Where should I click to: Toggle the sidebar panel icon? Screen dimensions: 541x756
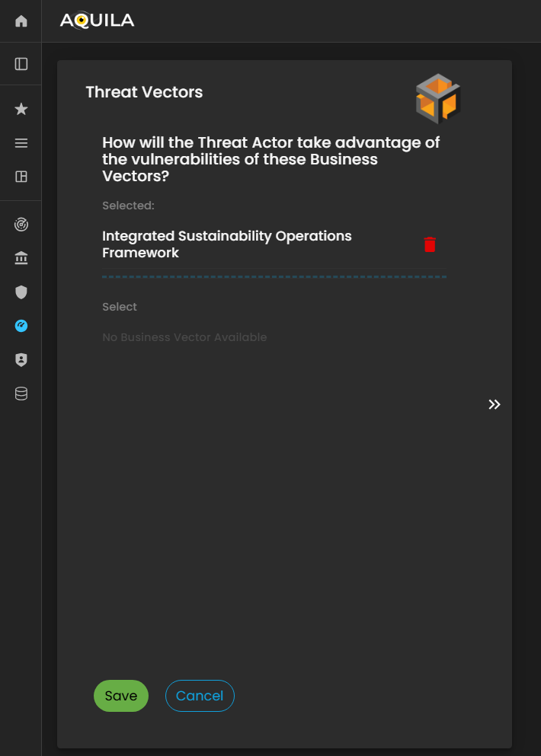(x=21, y=64)
